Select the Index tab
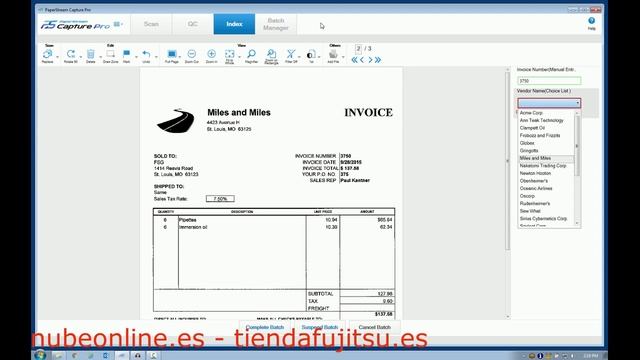640x360 pixels. (234, 24)
